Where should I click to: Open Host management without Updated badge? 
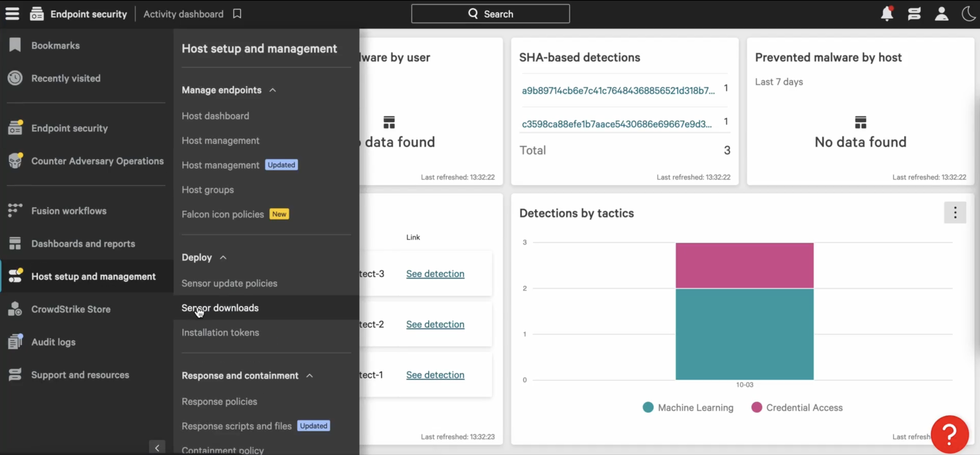click(x=220, y=140)
